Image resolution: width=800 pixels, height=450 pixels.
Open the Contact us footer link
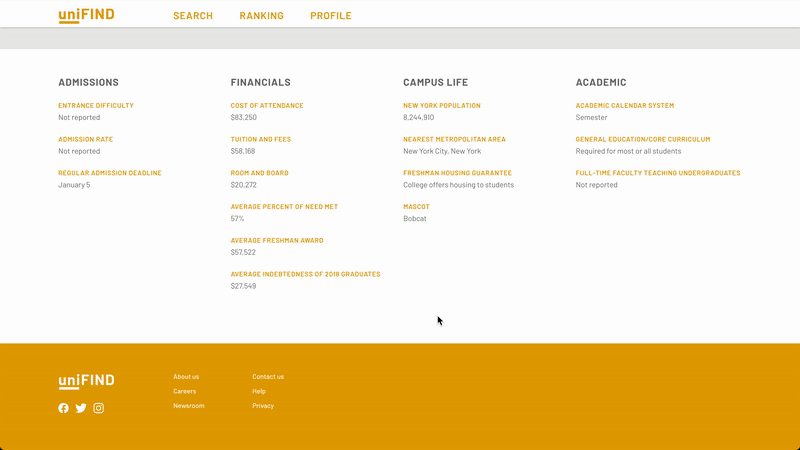point(268,377)
